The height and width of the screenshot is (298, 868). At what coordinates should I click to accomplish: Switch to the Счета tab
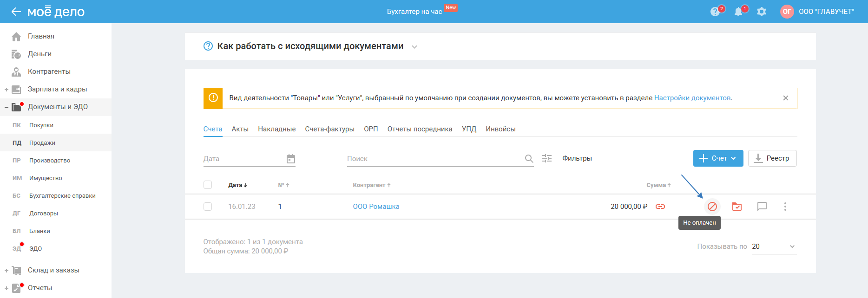point(213,129)
